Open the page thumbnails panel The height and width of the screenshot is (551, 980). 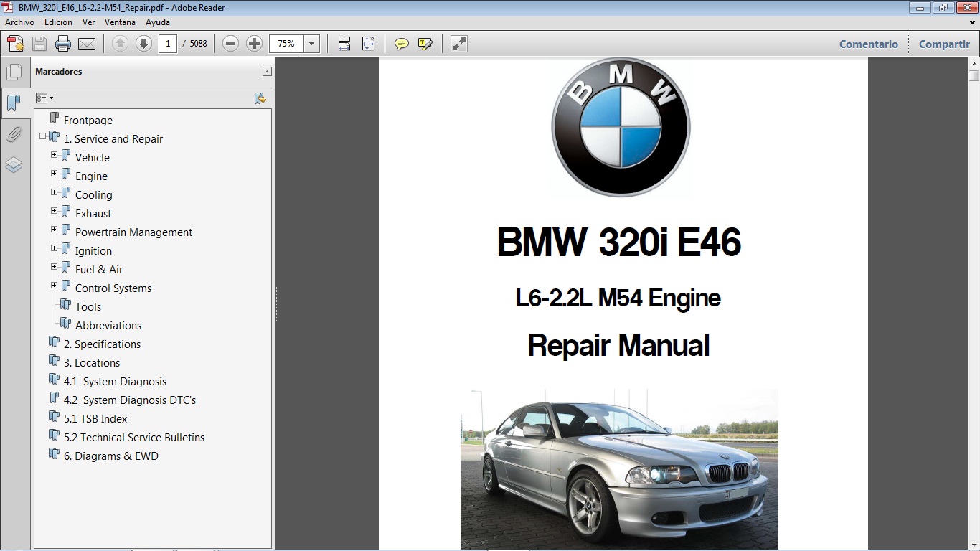pyautogui.click(x=15, y=71)
